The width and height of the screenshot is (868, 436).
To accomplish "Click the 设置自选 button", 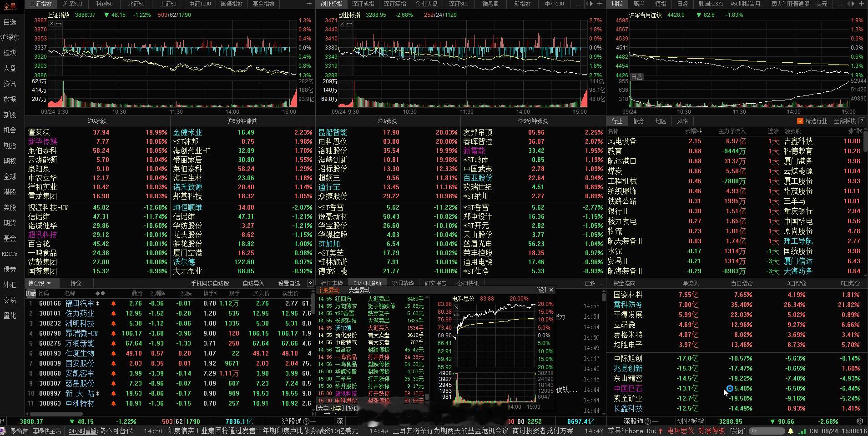I will (x=289, y=283).
